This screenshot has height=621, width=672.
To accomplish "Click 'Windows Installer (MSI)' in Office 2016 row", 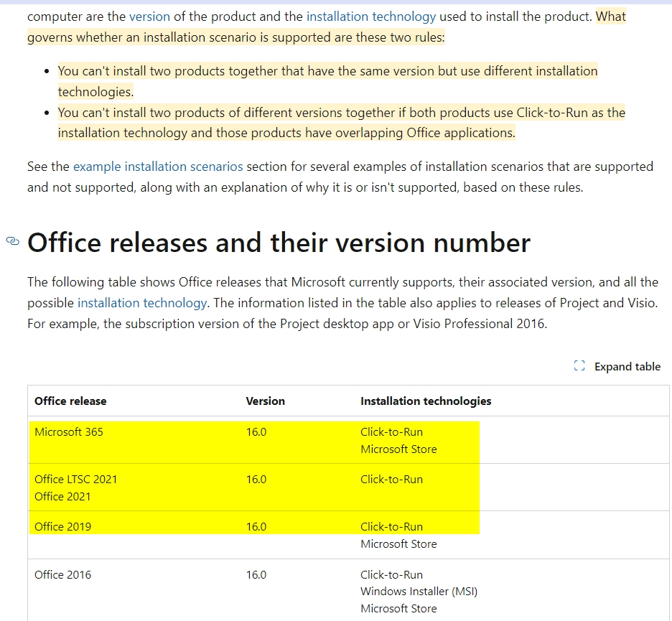I will point(419,592).
